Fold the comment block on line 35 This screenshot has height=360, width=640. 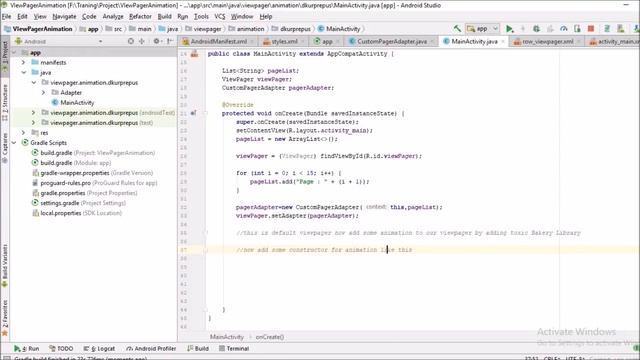(206, 233)
